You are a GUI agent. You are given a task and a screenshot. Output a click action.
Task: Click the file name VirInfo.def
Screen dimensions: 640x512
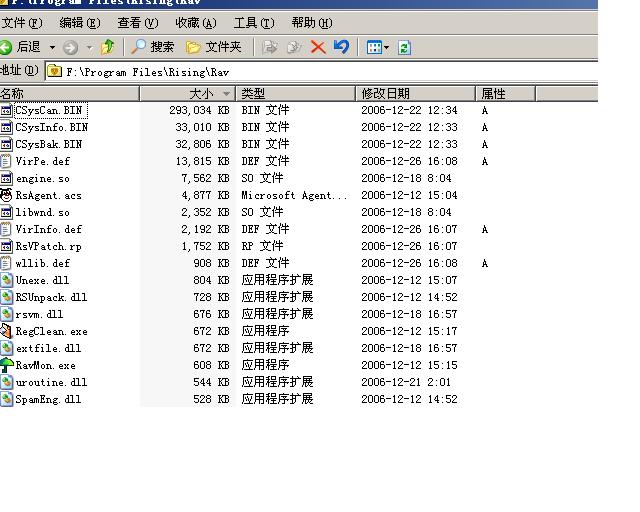pyautogui.click(x=49, y=229)
